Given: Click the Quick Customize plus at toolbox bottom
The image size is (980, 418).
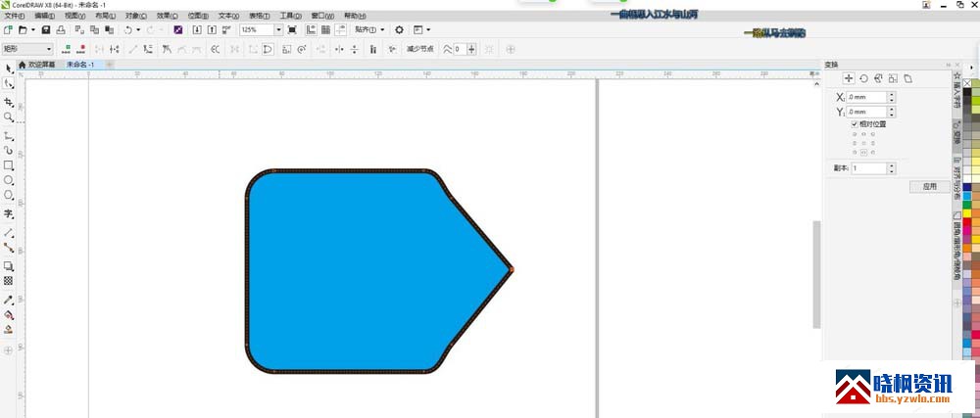Looking at the screenshot, I should click(x=8, y=350).
